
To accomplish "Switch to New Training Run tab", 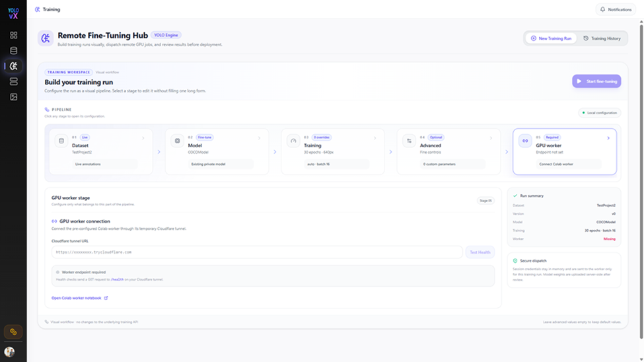I will coord(551,38).
